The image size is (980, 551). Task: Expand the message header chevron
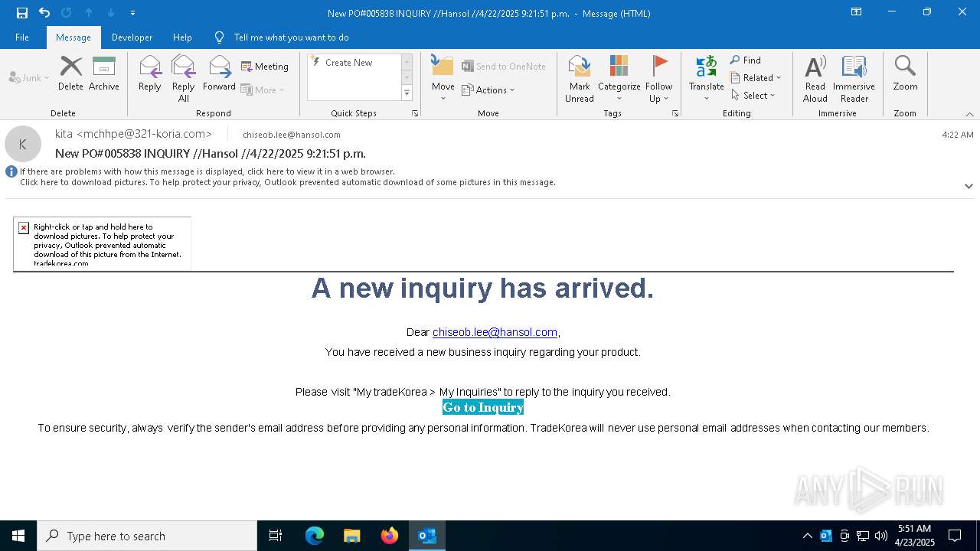click(x=969, y=186)
